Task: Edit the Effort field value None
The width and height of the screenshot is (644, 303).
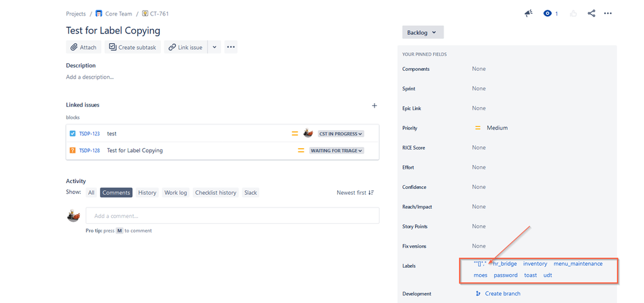Action: coord(479,167)
